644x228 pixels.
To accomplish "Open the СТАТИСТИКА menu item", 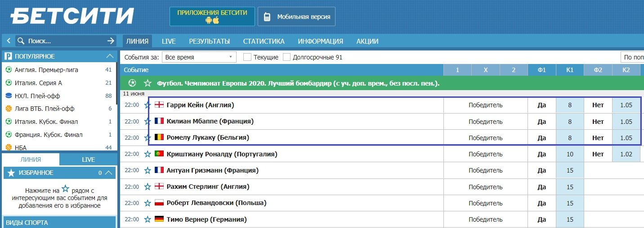I will (x=264, y=41).
